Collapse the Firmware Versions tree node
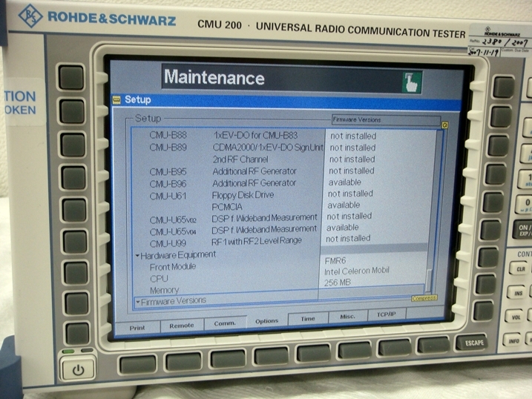 [x=138, y=301]
